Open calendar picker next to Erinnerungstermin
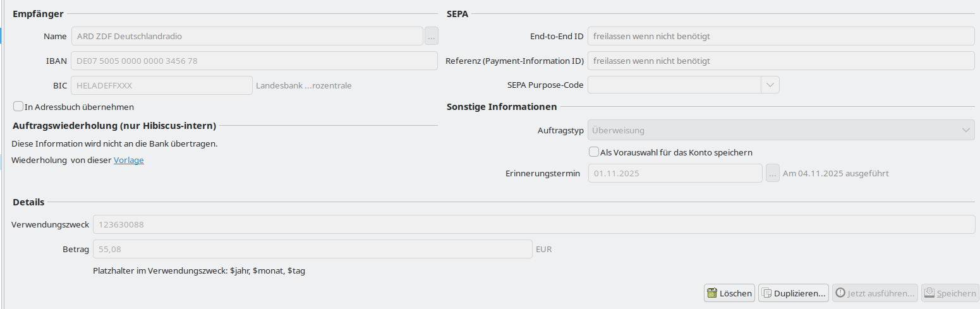The image size is (980, 309). click(x=772, y=173)
